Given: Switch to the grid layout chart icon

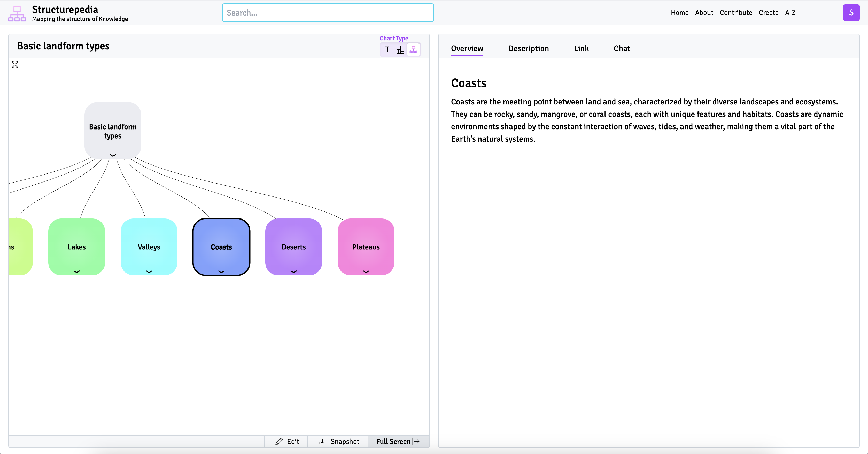Looking at the screenshot, I should 400,50.
